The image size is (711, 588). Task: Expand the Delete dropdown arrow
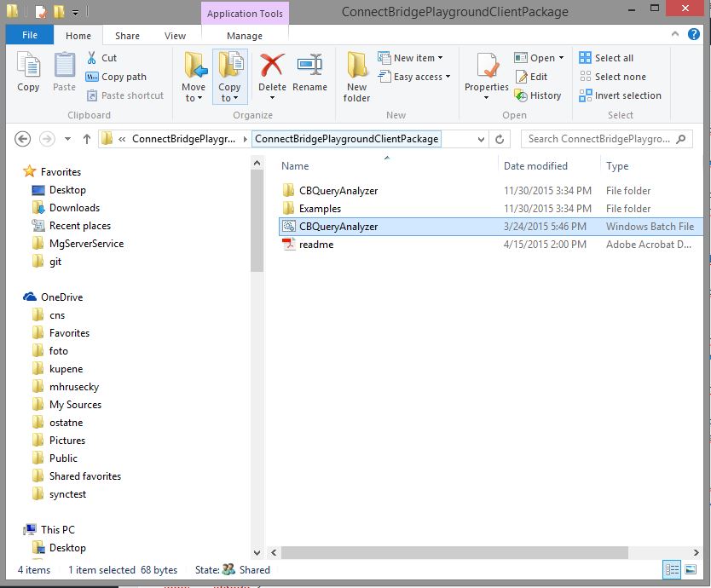(272, 97)
